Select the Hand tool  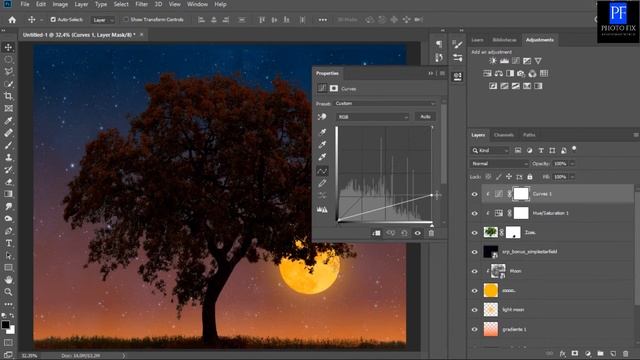[x=8, y=280]
